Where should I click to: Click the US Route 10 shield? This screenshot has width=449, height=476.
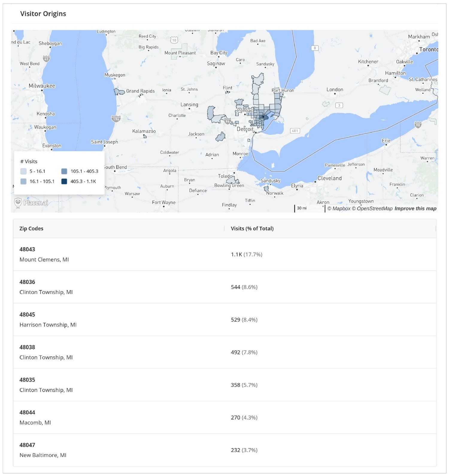tap(174, 40)
